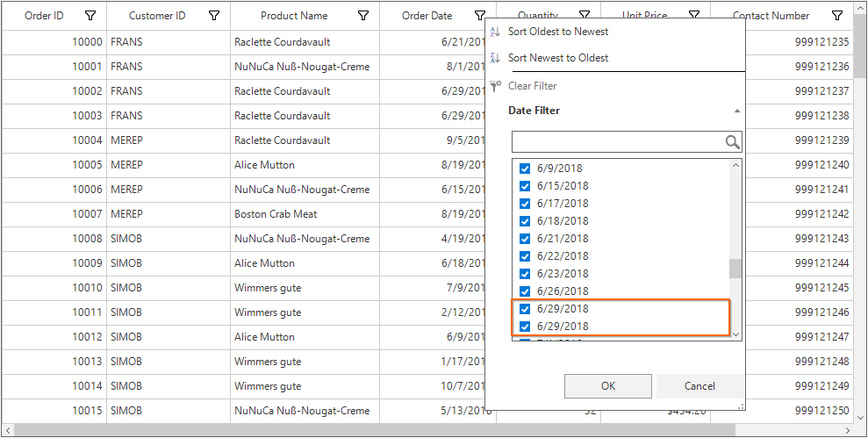Image resolution: width=868 pixels, height=438 pixels.
Task: Click the date list scroll-up arrow
Action: click(735, 165)
